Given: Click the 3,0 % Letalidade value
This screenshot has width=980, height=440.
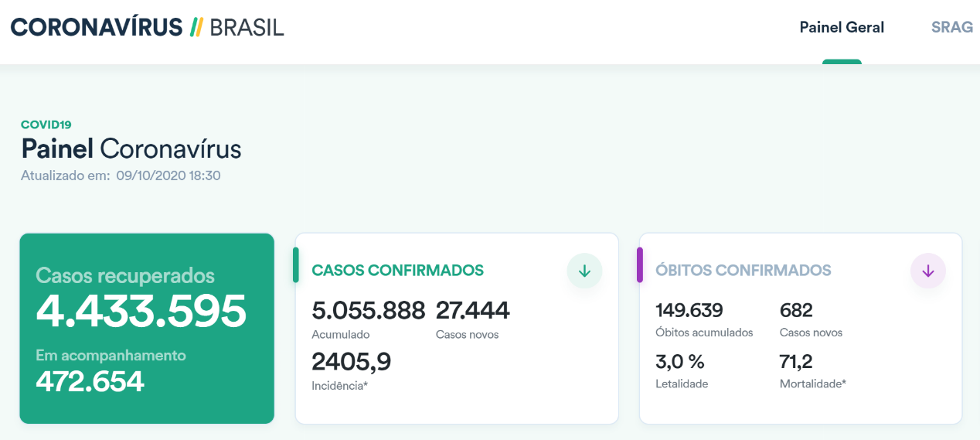Looking at the screenshot, I should click(x=680, y=361).
